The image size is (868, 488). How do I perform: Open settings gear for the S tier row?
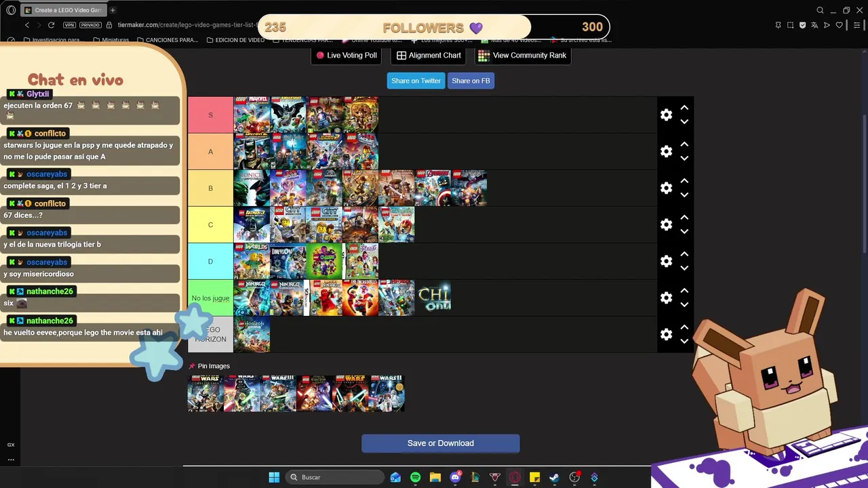[666, 115]
